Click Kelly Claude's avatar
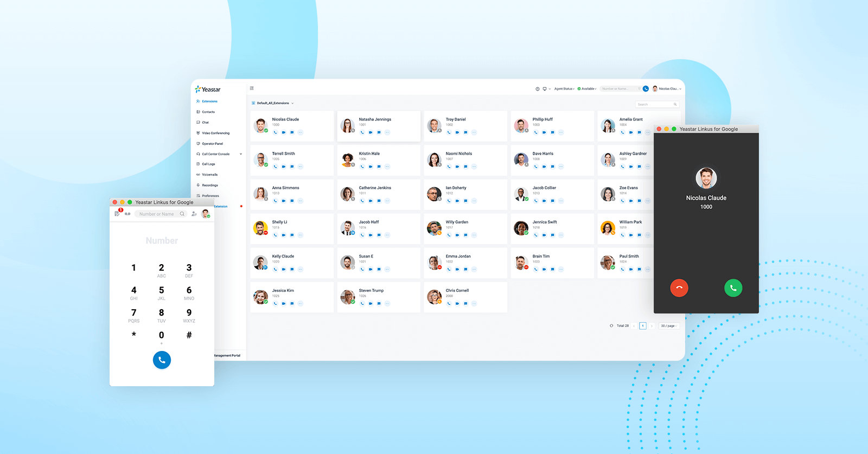 click(260, 262)
